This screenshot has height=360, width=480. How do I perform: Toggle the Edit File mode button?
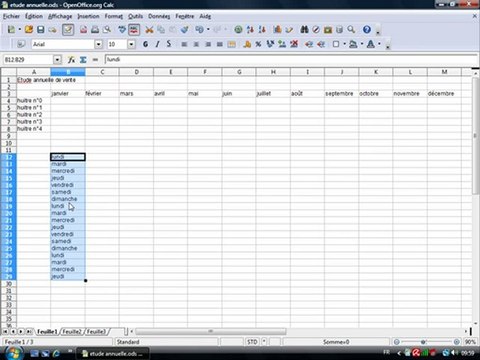tap(68, 30)
